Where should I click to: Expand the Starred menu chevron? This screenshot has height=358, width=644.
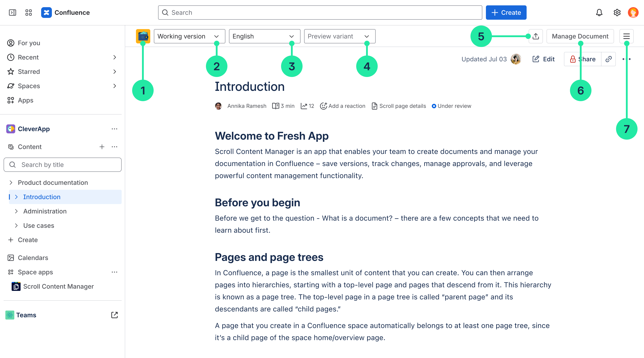pyautogui.click(x=114, y=72)
